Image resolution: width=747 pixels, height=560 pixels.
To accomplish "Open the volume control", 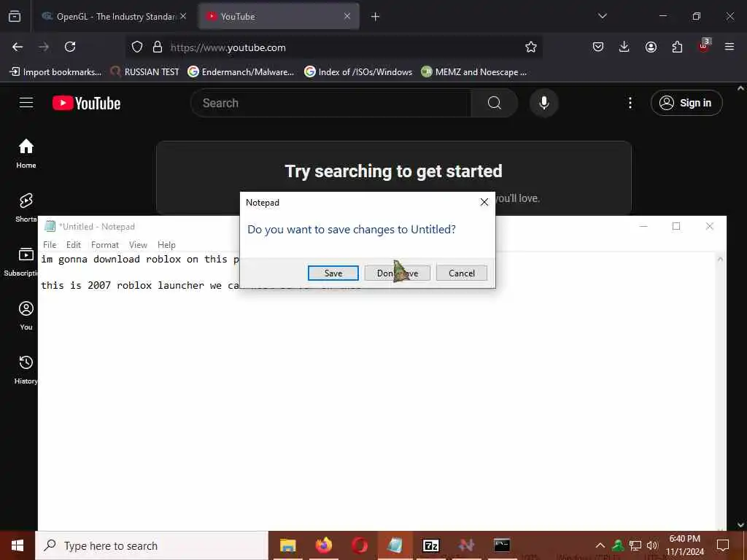I will [x=652, y=545].
